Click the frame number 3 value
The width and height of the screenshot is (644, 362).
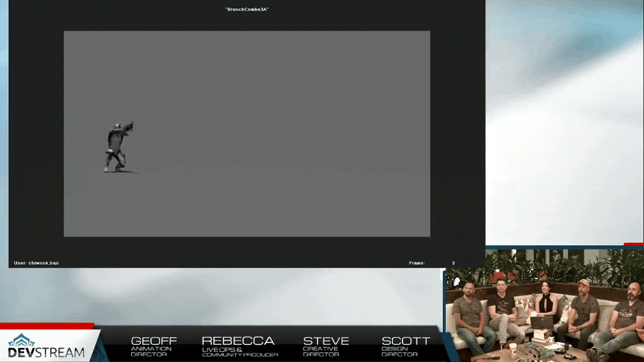pos(453,263)
